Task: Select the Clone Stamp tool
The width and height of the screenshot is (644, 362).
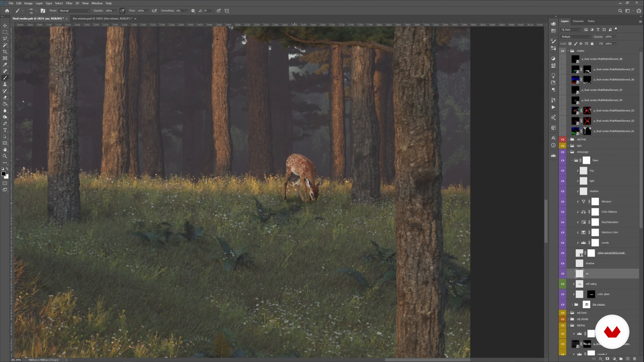Action: (5, 84)
